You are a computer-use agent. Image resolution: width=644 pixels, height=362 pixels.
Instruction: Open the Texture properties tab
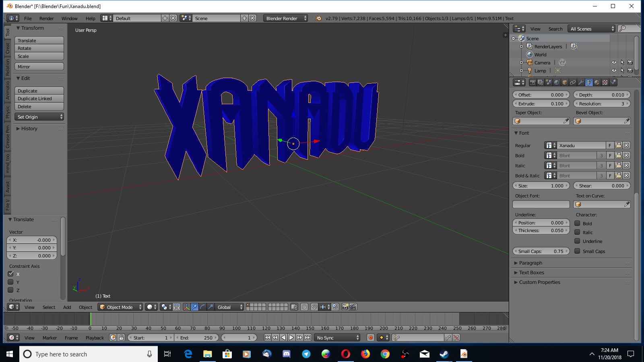pos(605,82)
